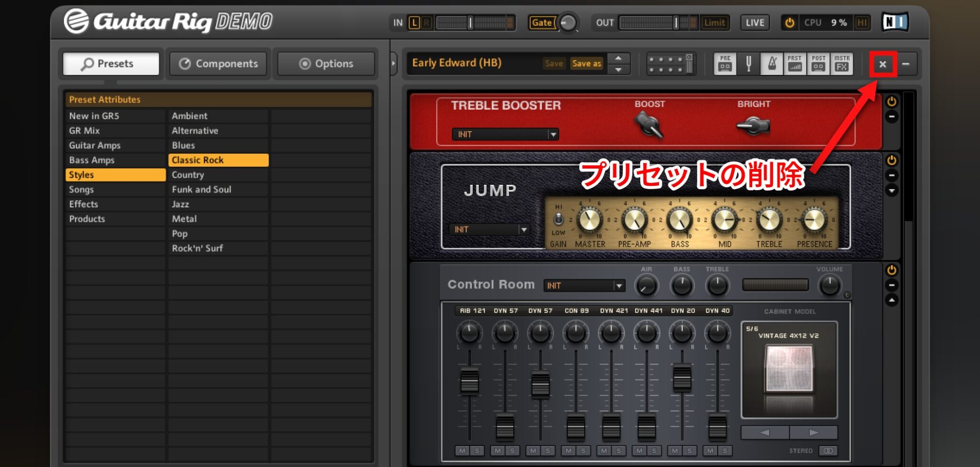The width and height of the screenshot is (980, 467).
Task: Open the INIT dropdown on Treble Booster
Action: 553,135
